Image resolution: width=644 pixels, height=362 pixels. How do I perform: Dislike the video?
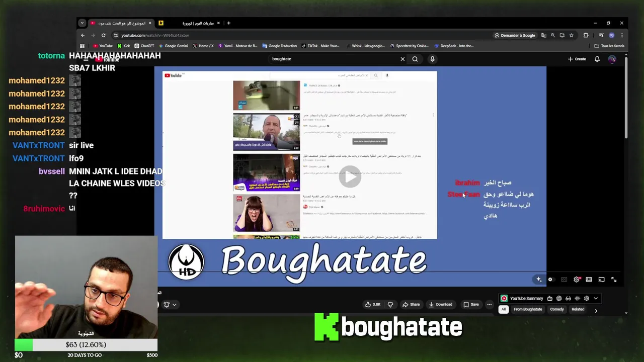coord(390,304)
